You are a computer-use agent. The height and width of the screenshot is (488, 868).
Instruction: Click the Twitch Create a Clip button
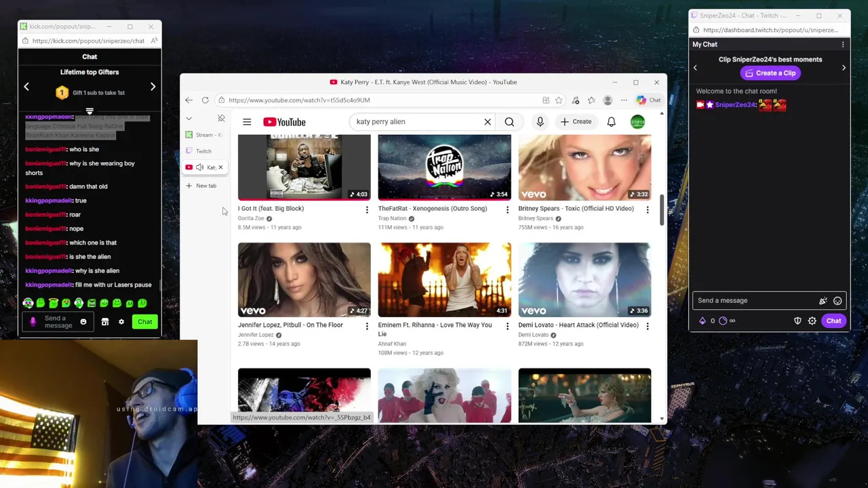click(x=770, y=73)
